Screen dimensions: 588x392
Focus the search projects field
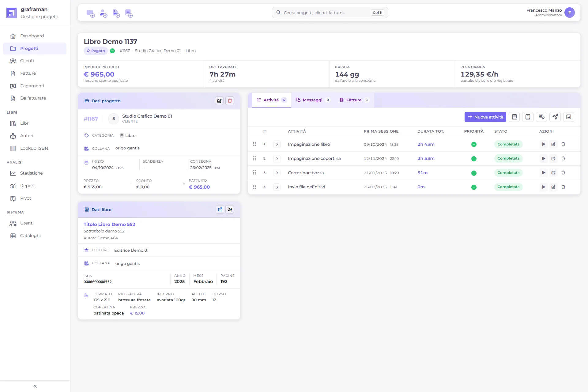coord(330,13)
